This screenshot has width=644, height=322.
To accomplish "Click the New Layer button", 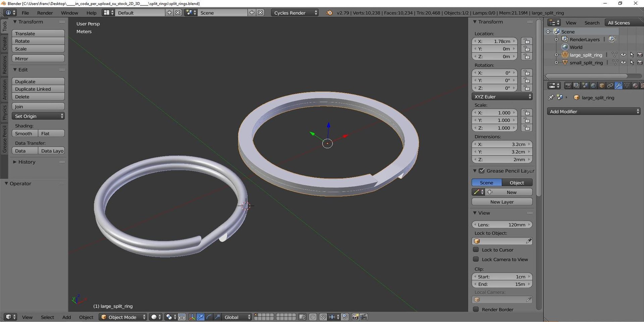I will coord(502,202).
